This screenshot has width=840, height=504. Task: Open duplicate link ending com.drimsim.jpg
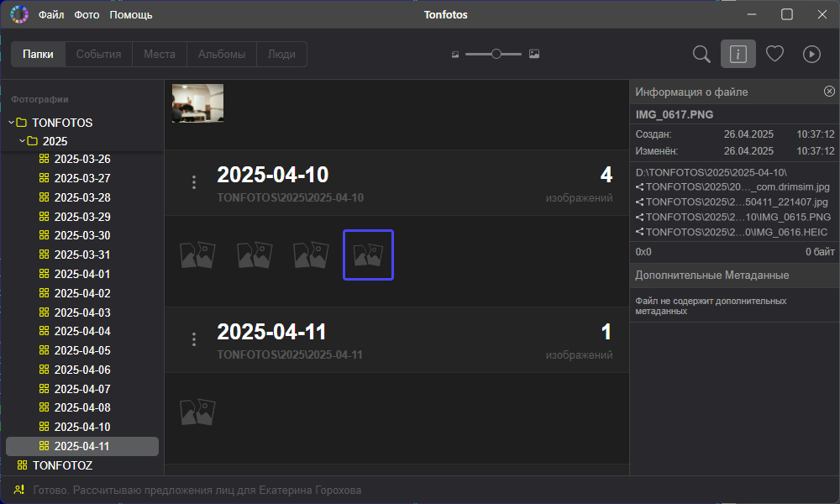click(x=738, y=187)
